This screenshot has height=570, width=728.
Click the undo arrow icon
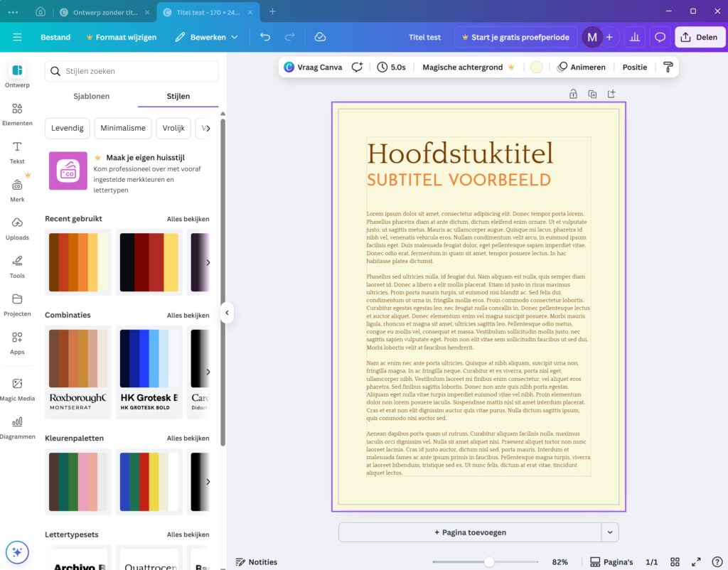[265, 37]
